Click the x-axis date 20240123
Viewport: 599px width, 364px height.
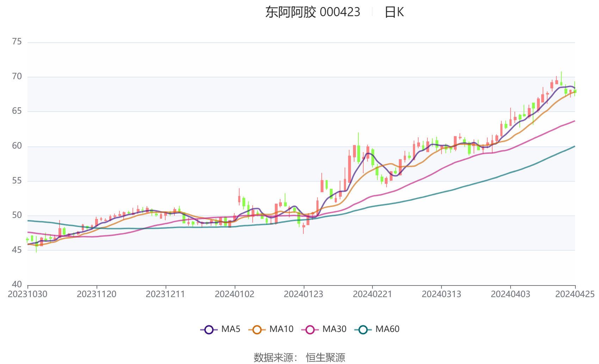[303, 294]
